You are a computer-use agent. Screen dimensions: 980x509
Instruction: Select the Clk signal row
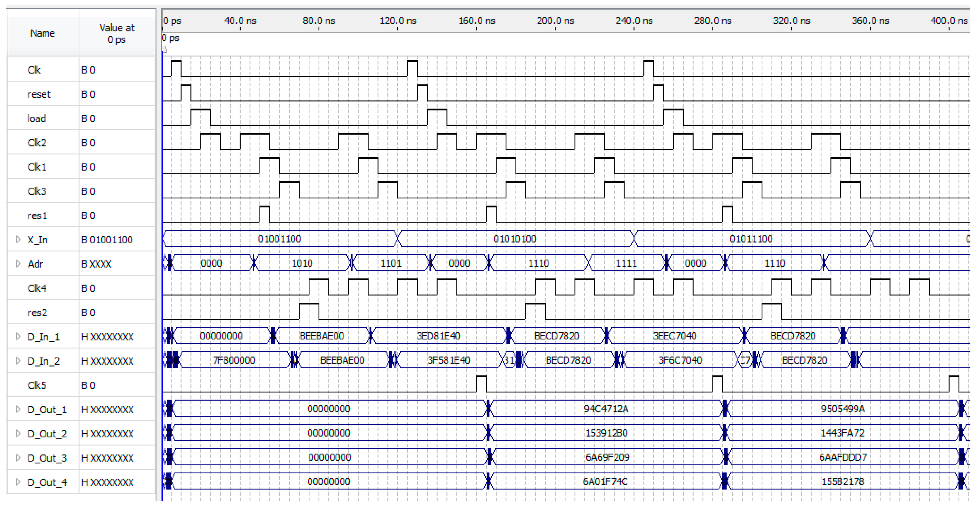(34, 70)
